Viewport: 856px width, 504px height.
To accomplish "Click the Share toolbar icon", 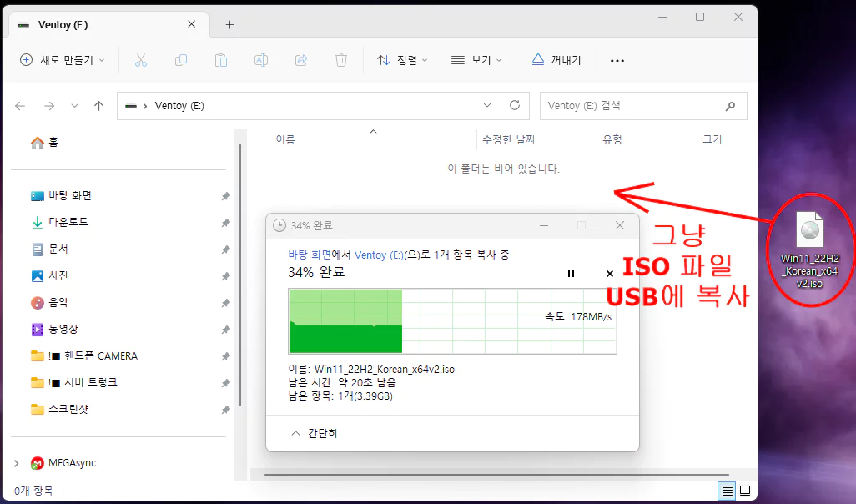I will tap(301, 60).
